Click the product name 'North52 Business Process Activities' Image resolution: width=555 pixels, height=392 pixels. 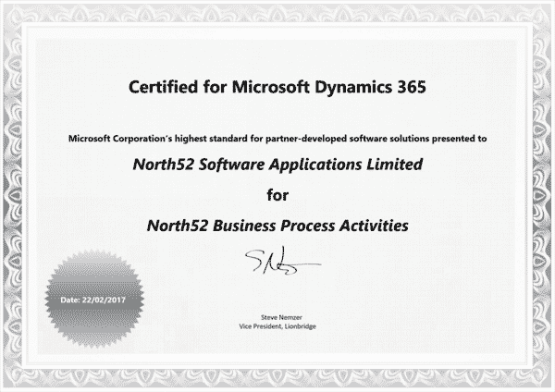click(277, 226)
